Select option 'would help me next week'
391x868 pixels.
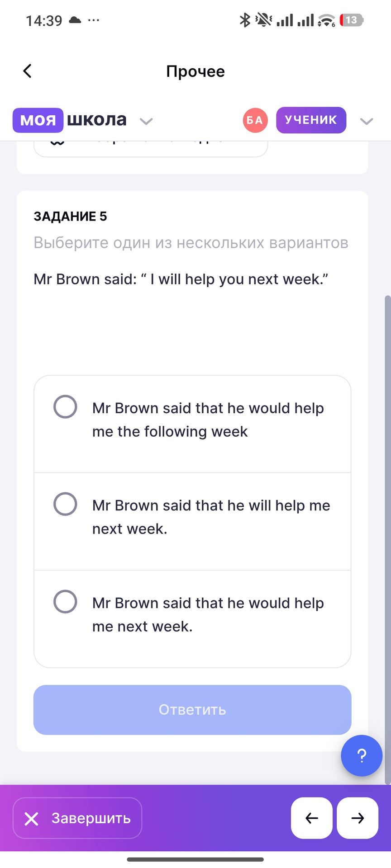tap(192, 619)
